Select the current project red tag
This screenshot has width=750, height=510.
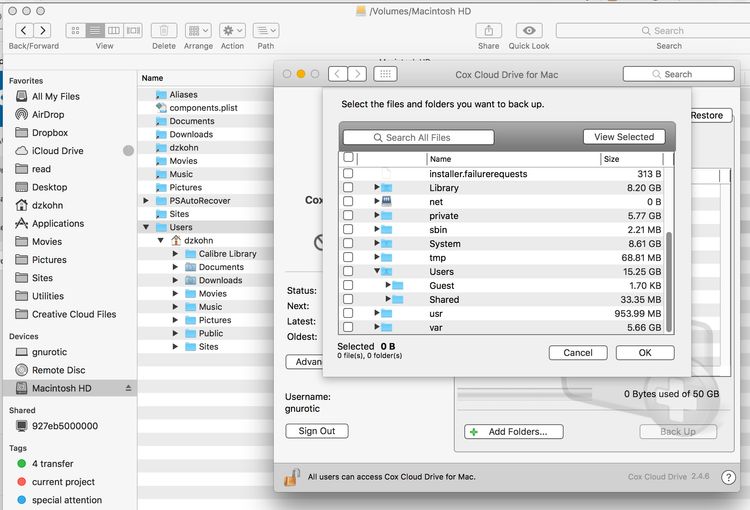(63, 482)
